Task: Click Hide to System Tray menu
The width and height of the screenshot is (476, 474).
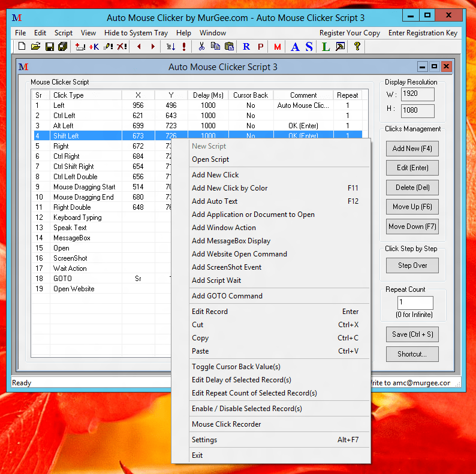Action: click(x=136, y=33)
